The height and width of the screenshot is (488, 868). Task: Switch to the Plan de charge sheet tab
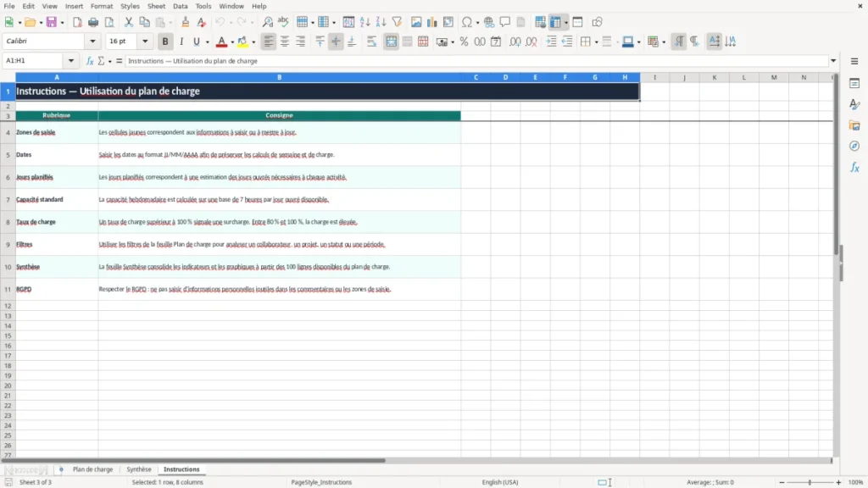point(93,469)
